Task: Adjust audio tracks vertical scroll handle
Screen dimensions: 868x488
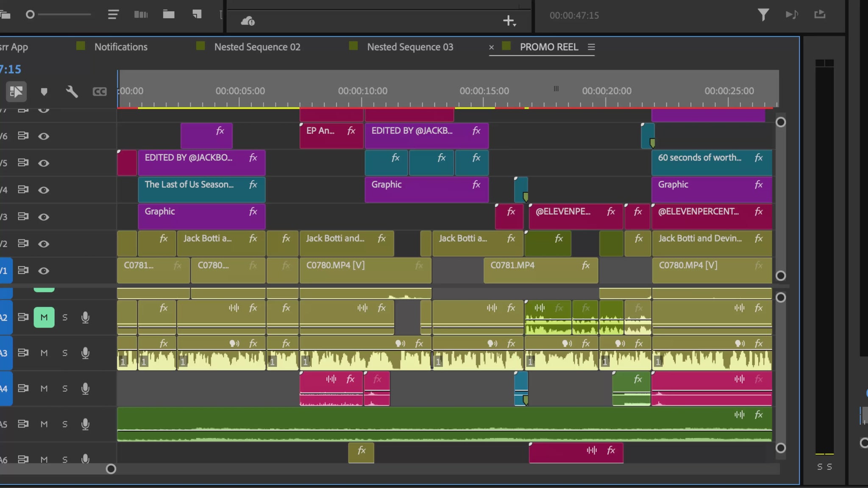Action: pyautogui.click(x=781, y=298)
